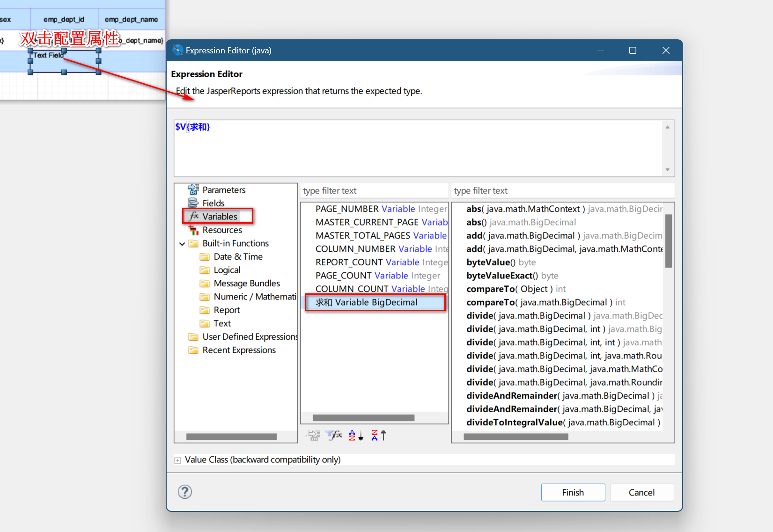773x532 pixels.
Task: Select the 求和 Variable BigDecimal entry
Action: pos(366,302)
